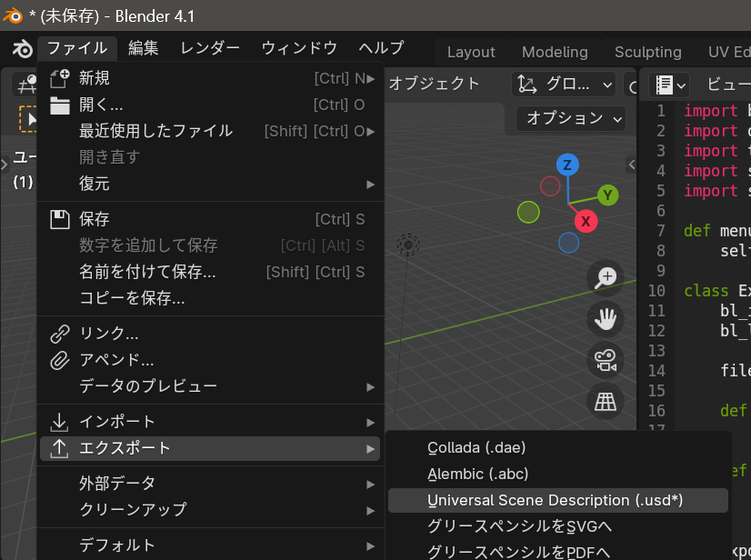Open the text editor type dropdown

point(669,86)
